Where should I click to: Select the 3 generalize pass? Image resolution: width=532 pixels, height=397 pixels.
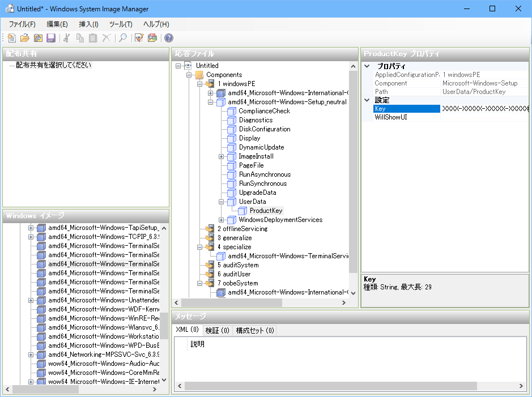235,238
